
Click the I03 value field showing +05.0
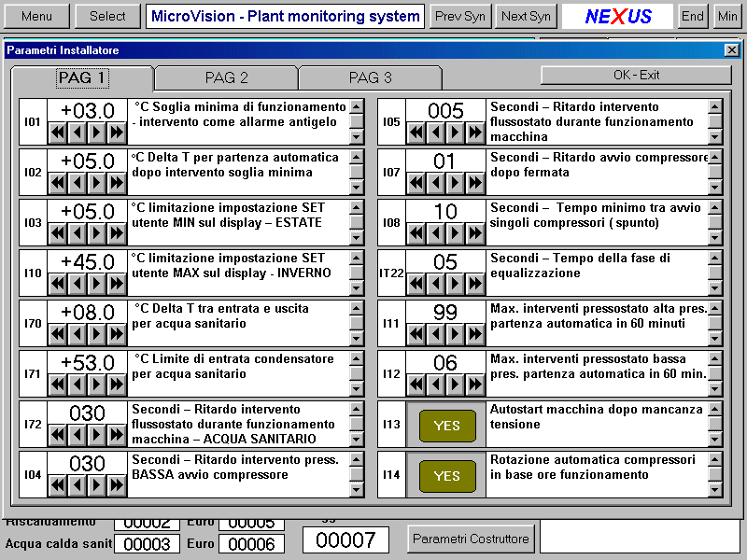coord(87,212)
